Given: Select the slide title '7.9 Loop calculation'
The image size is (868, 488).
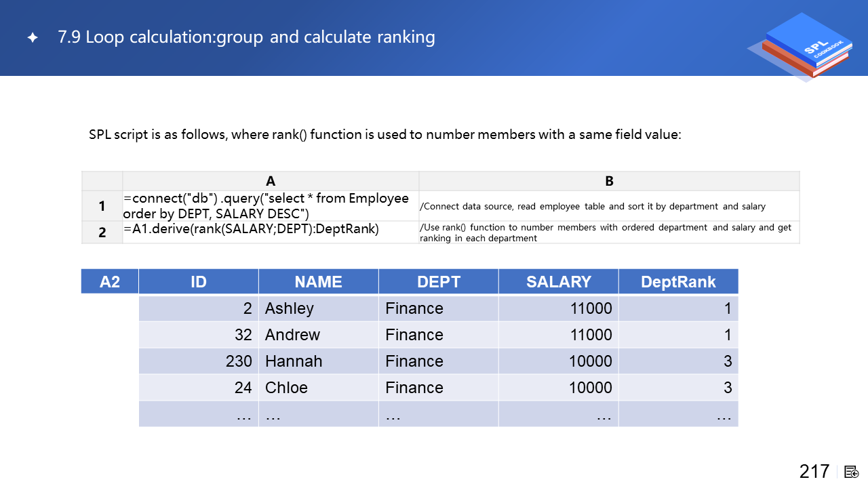Looking at the screenshot, I should (246, 37).
